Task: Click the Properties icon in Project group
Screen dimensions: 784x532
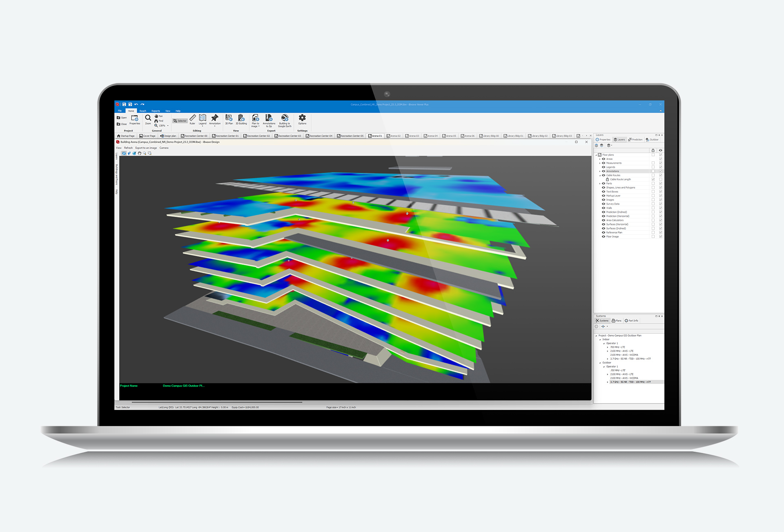Action: [135, 120]
